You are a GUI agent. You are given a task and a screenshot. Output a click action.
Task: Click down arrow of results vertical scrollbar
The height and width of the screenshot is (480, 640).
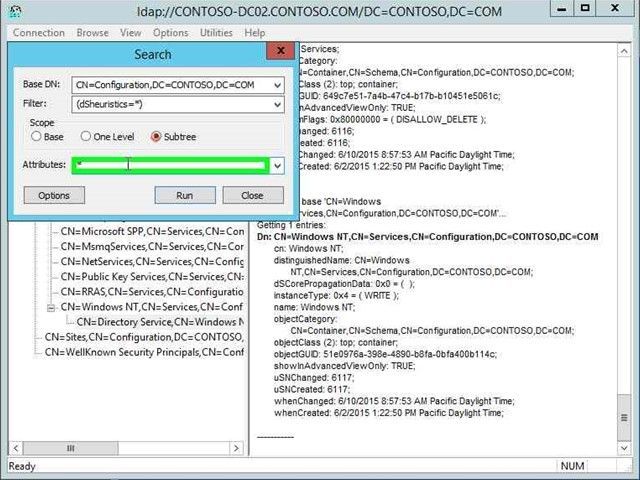624,449
